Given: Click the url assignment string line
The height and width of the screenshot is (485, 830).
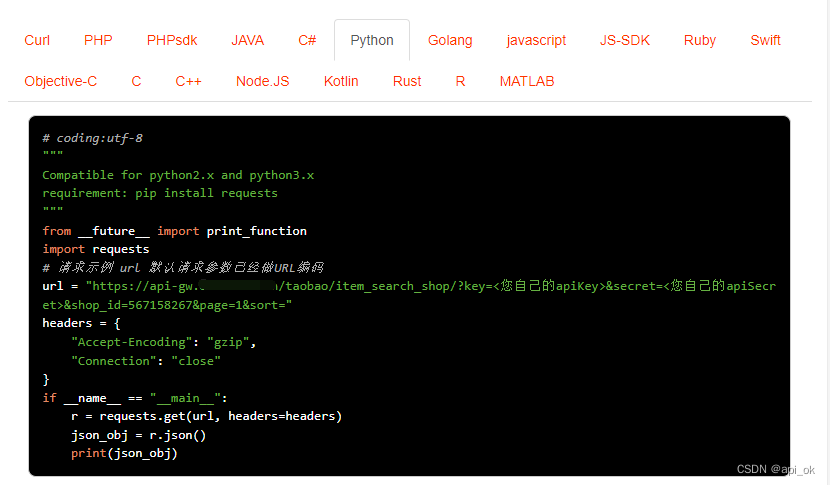Looking at the screenshot, I should (x=409, y=286).
